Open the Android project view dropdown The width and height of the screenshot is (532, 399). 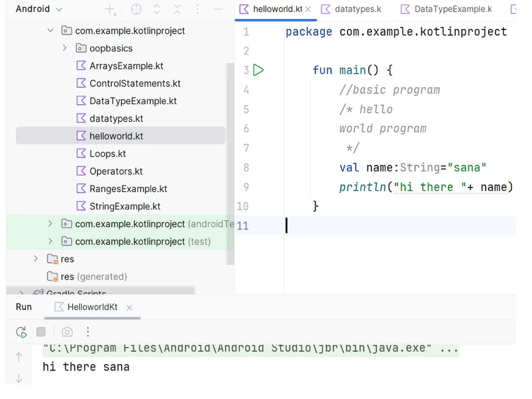(39, 9)
